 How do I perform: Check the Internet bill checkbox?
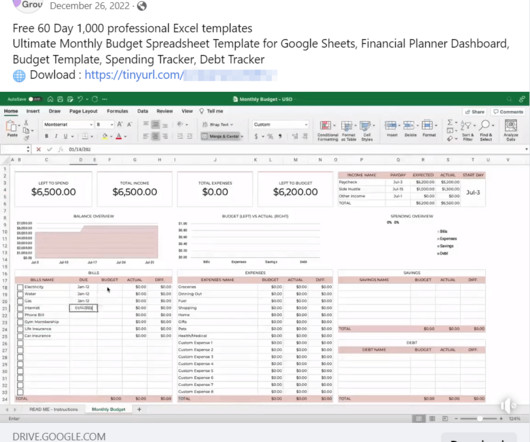click(x=20, y=308)
